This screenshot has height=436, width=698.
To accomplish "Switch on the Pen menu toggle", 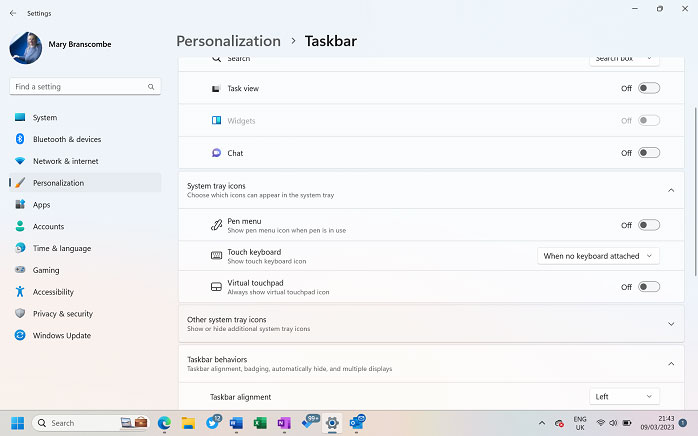I will [649, 225].
